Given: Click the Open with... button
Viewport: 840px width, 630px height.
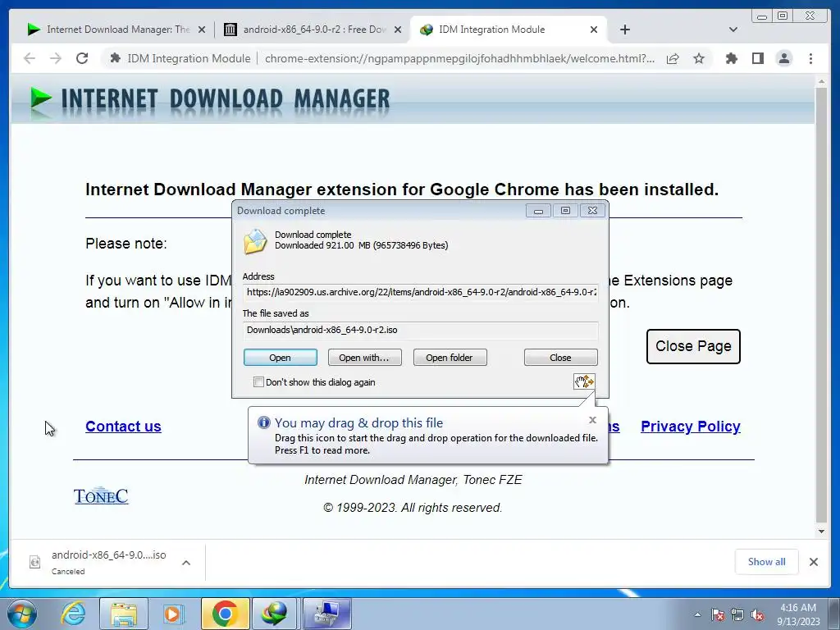Looking at the screenshot, I should click(x=364, y=358).
